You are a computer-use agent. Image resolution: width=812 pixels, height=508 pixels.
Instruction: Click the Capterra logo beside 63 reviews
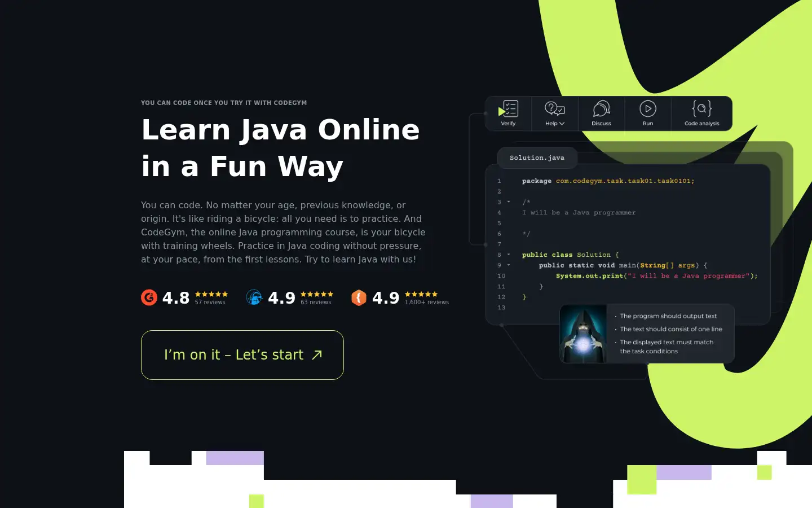tap(254, 297)
